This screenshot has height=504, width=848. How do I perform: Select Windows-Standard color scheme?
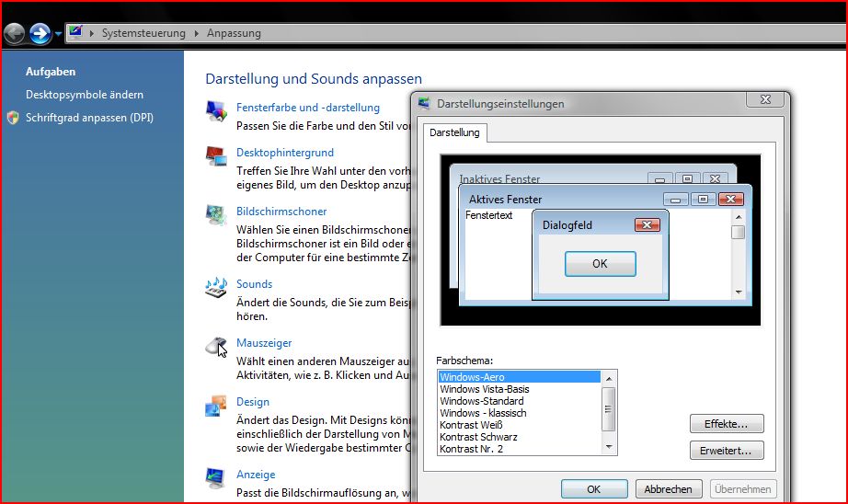519,401
